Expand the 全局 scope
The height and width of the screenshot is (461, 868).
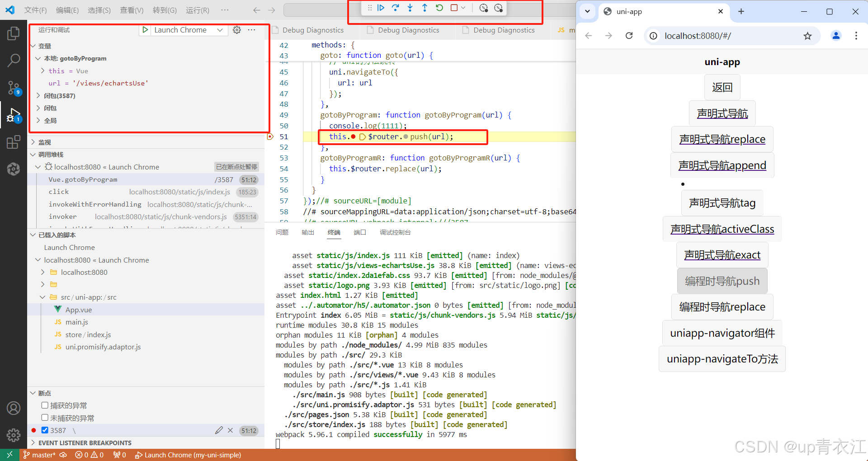pos(38,121)
